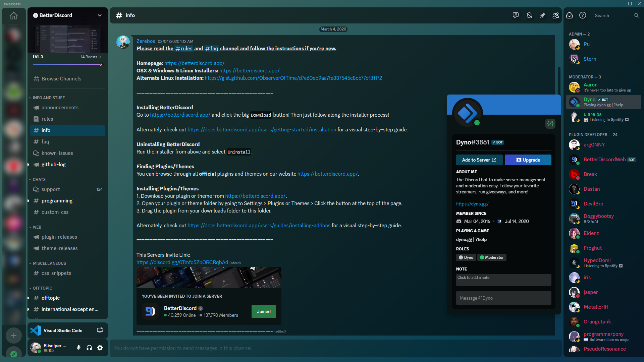The image size is (644, 362).
Task: Toggle headphones deafen
Action: (x=89, y=348)
